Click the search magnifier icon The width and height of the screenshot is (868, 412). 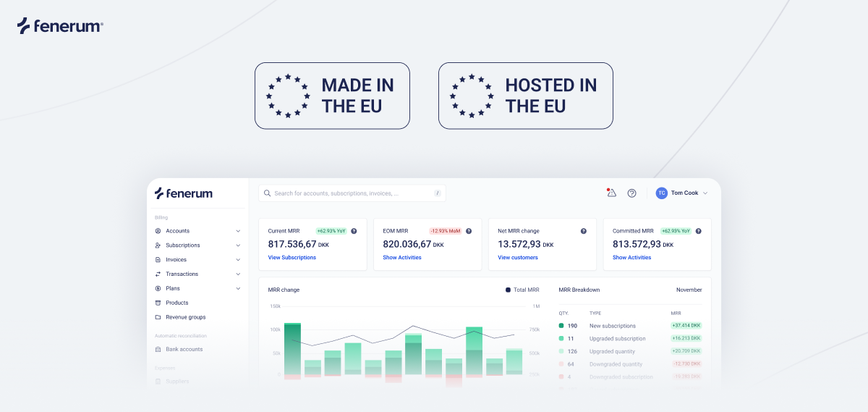coord(267,193)
